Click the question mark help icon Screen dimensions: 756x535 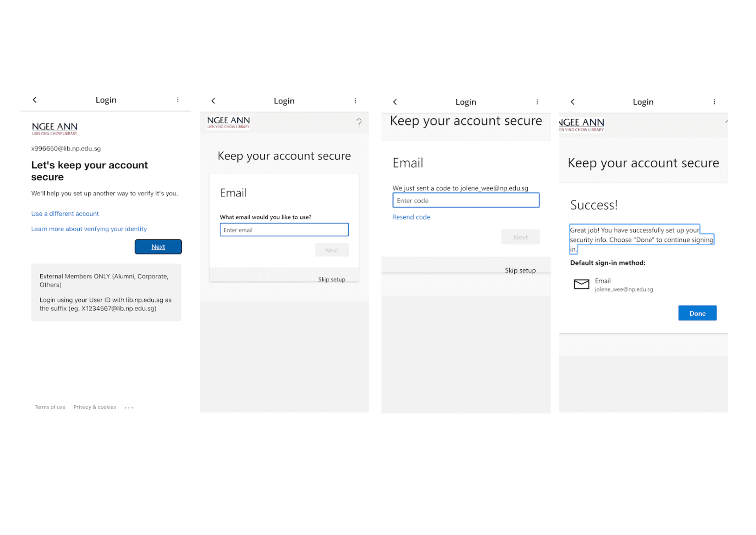pos(359,122)
